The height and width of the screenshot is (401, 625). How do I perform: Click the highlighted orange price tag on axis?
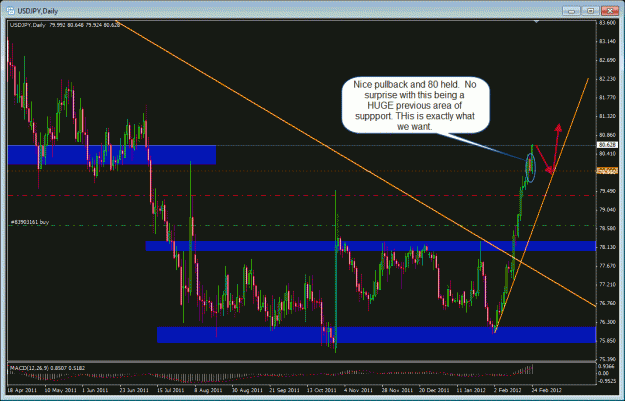pos(607,171)
